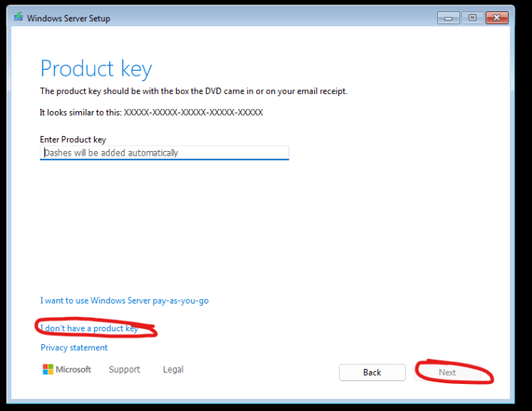Open the Windows Server pay-as-you-go link

pyautogui.click(x=125, y=301)
